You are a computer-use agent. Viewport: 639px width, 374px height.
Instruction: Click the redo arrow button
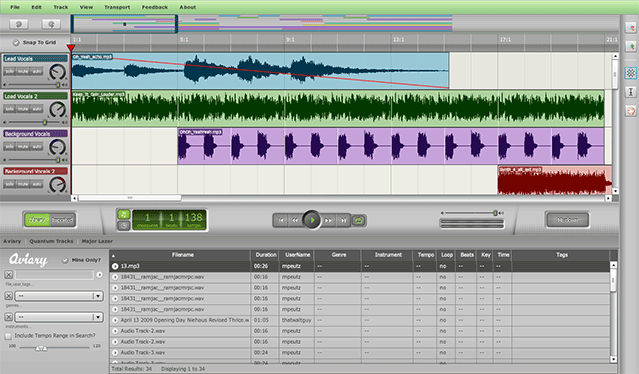point(51,24)
